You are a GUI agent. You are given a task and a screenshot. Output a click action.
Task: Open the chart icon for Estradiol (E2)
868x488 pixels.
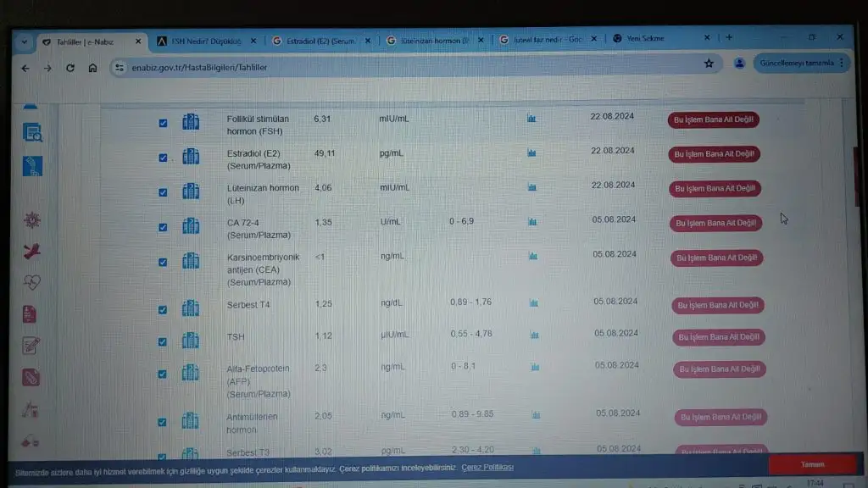tap(531, 153)
